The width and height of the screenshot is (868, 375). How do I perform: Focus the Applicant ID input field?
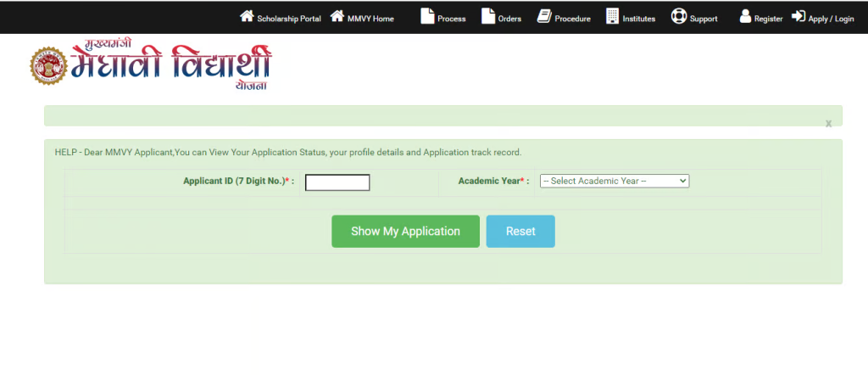(x=337, y=182)
